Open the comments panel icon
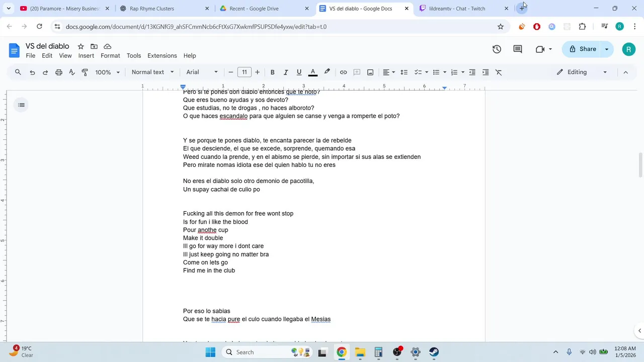The width and height of the screenshot is (644, 362). pos(518,49)
